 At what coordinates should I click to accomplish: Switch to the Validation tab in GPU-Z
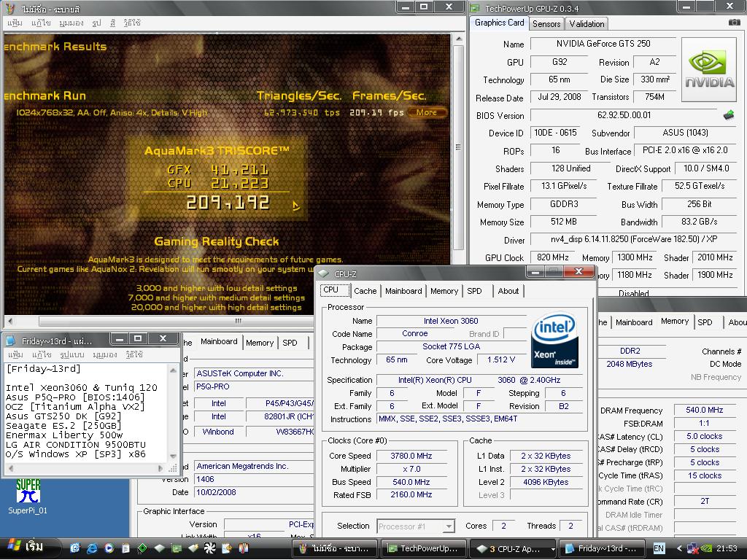click(x=587, y=23)
